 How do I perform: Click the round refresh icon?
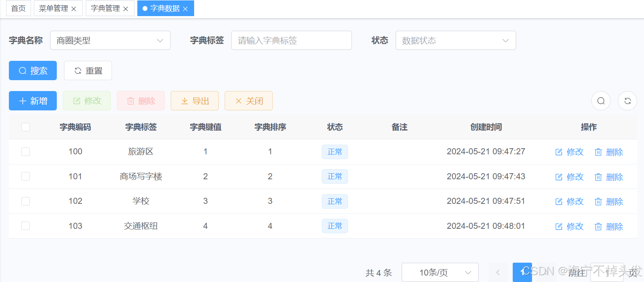pos(627,101)
